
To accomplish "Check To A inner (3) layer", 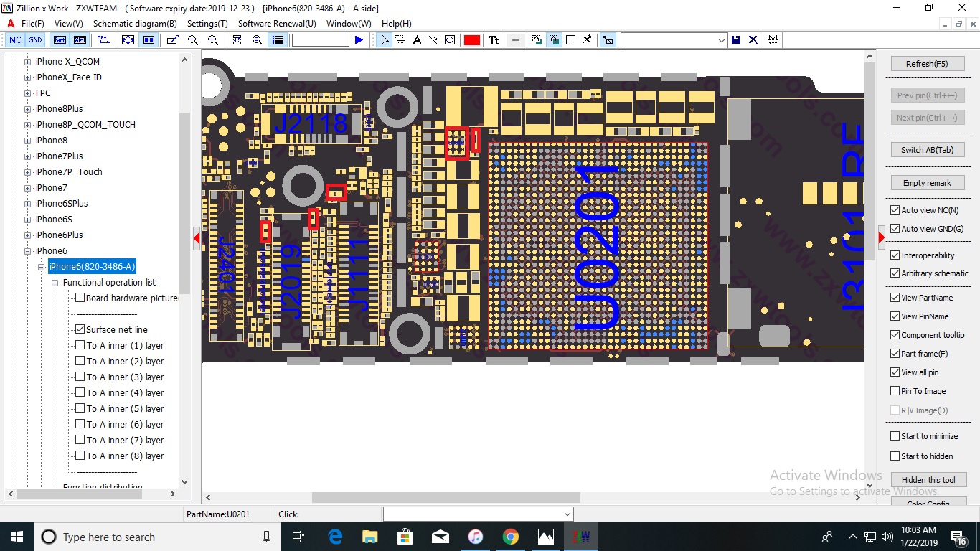I will pyautogui.click(x=80, y=377).
